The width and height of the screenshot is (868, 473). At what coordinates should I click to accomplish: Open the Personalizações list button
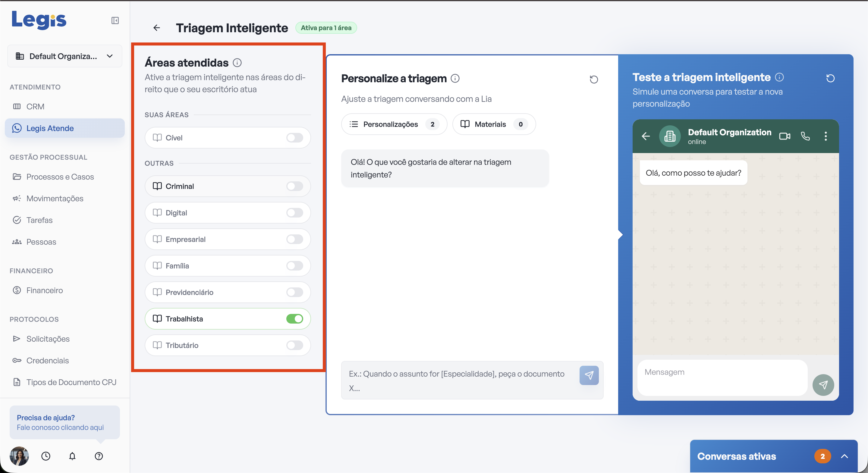click(x=394, y=124)
